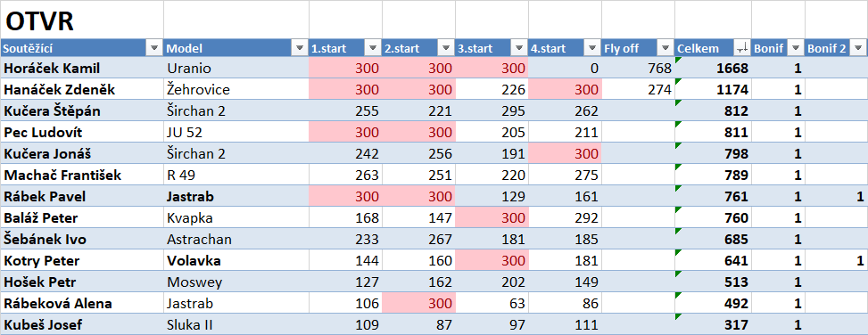Viewport: 868px width, 335px height.
Task: Select the Kubeš Josef name cell
Action: pos(82,325)
